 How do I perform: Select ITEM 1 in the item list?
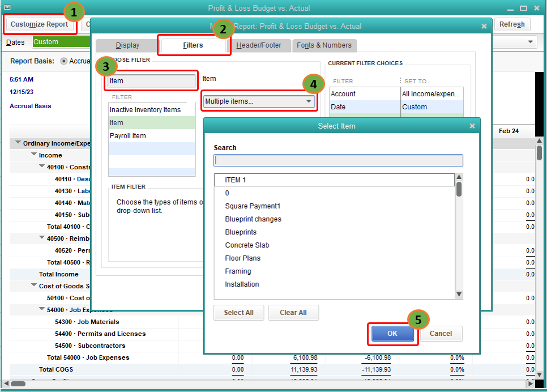coord(334,180)
